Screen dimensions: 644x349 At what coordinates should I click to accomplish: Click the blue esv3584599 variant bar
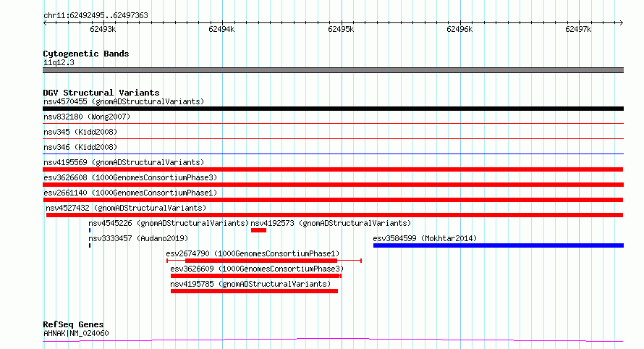click(499, 245)
